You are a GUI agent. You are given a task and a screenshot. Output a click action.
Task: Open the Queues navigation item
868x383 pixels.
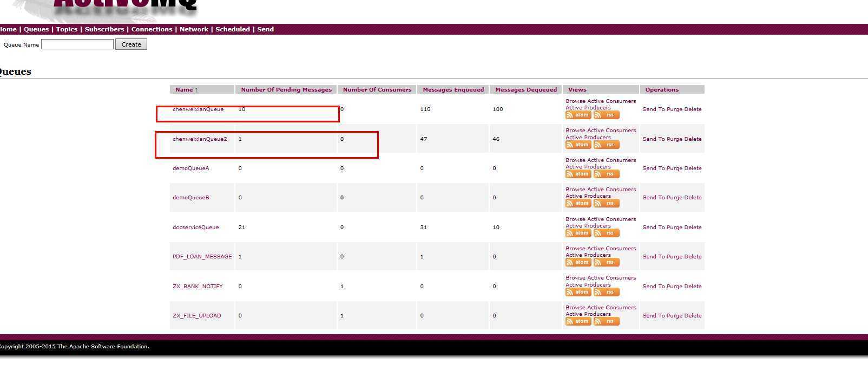point(36,29)
